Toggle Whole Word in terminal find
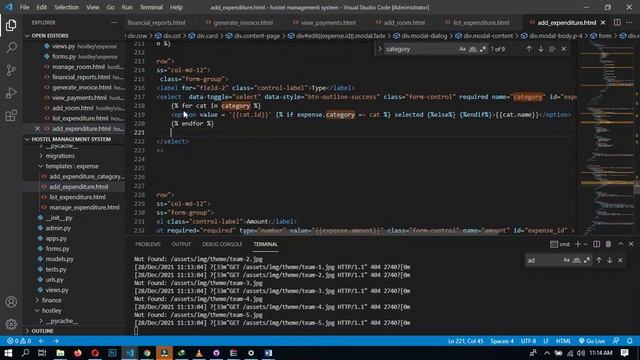Screen dimensions: 640x360 pos(577,260)
